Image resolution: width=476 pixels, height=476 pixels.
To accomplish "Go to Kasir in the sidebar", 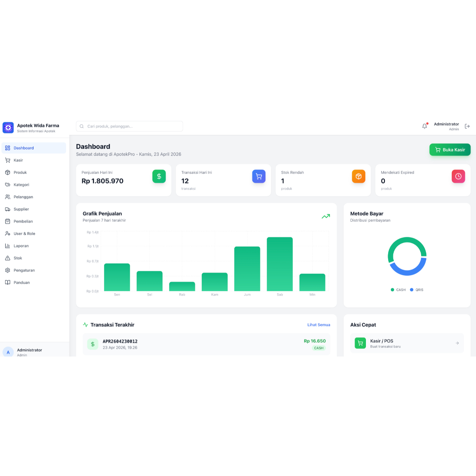I will (x=33, y=160).
